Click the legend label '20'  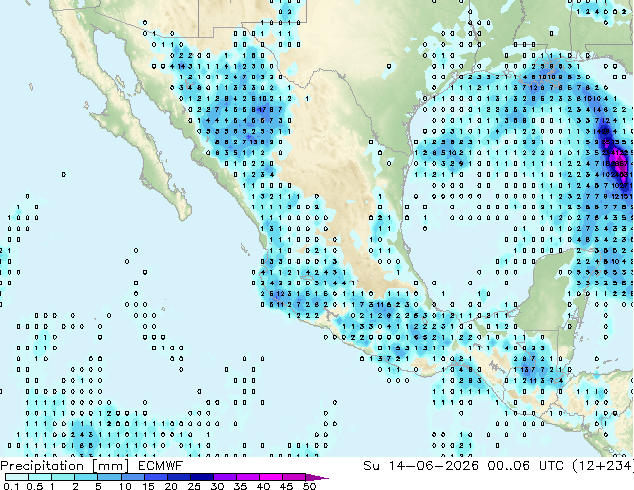[171, 486]
